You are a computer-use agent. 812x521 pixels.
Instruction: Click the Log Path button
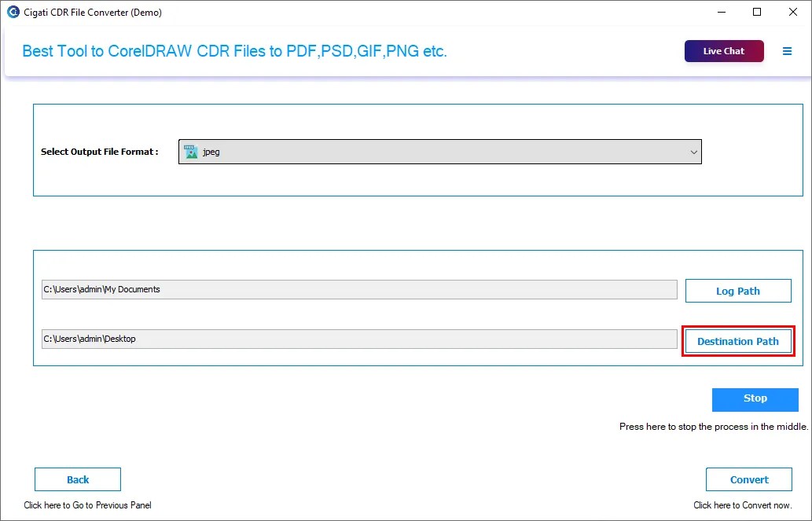point(737,291)
